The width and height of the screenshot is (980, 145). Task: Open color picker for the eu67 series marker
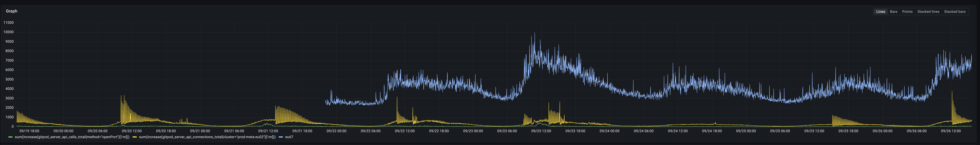tap(281, 137)
